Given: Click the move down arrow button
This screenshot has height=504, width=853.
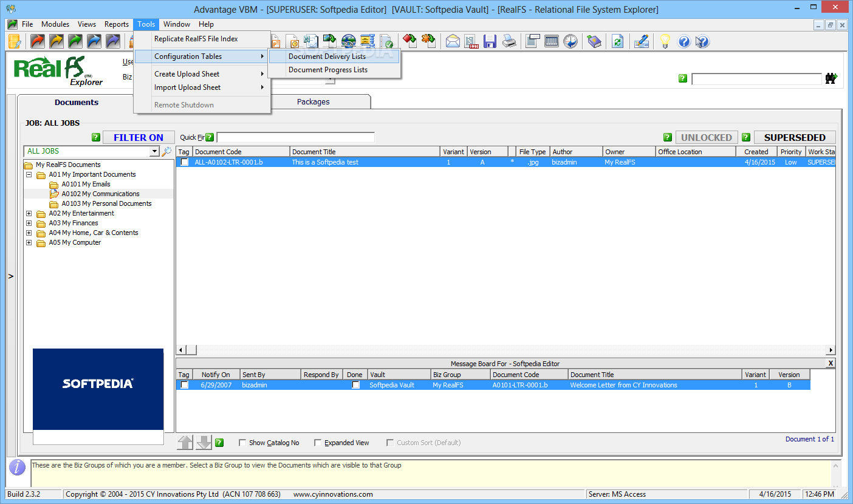Looking at the screenshot, I should pyautogui.click(x=204, y=443).
